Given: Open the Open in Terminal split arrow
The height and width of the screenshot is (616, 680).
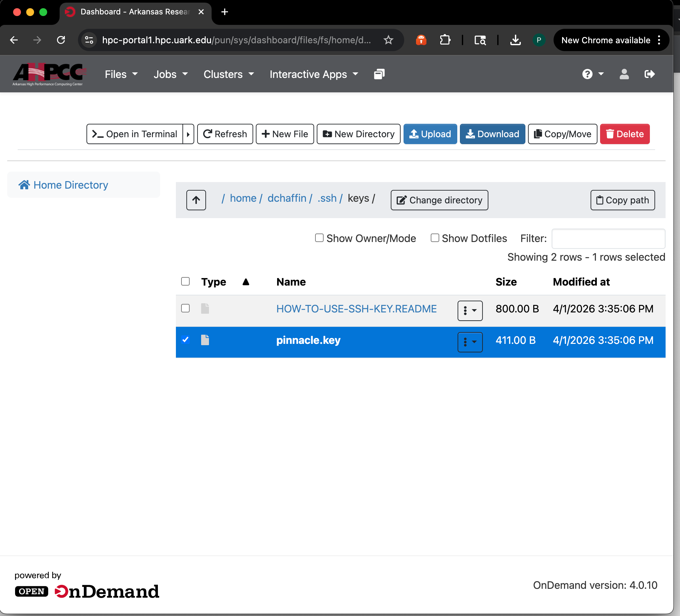Looking at the screenshot, I should pyautogui.click(x=188, y=134).
